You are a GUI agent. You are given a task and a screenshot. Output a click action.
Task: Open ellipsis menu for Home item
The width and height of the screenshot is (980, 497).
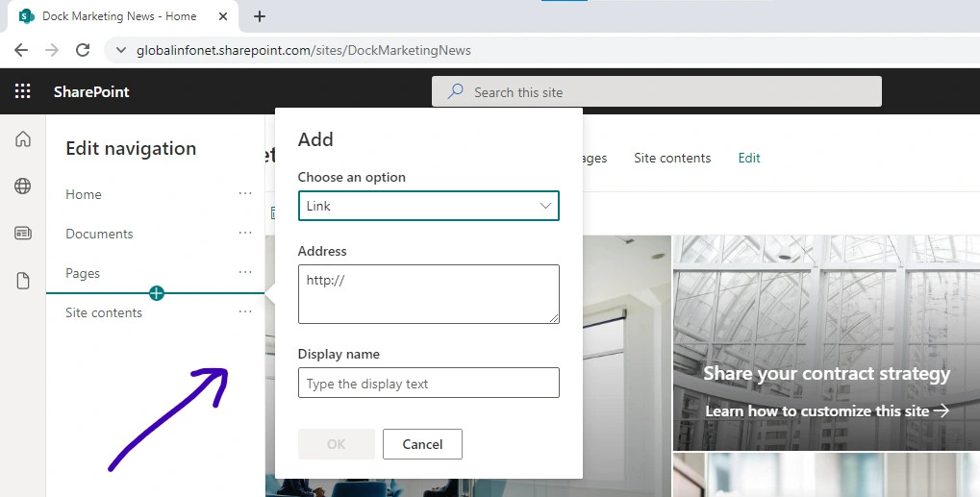point(245,193)
